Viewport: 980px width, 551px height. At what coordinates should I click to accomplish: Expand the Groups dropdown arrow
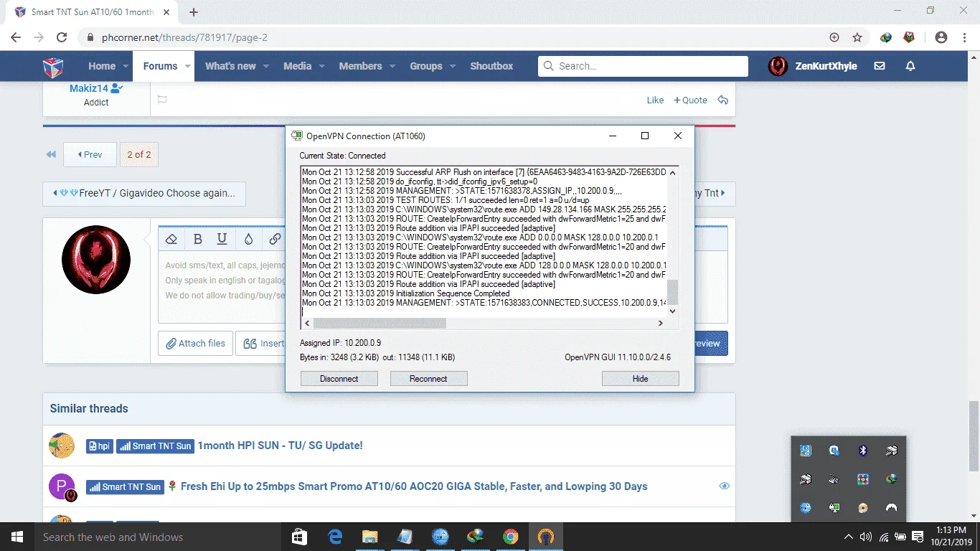pyautogui.click(x=452, y=66)
